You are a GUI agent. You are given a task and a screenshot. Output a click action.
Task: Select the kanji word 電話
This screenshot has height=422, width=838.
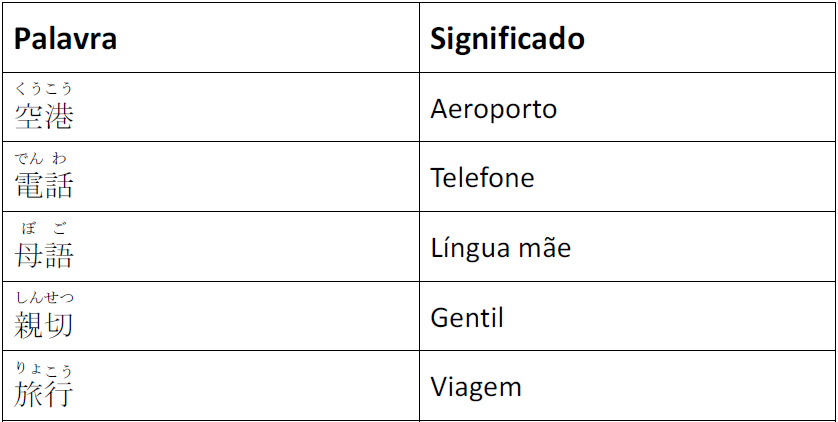click(x=44, y=185)
